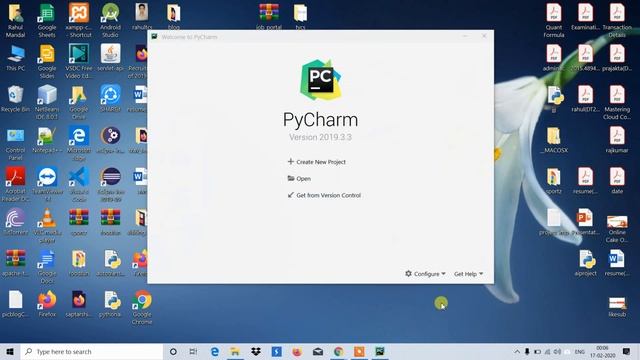Viewport: 640px width, 360px height.
Task: Click Open in PyCharm welcome window
Action: point(299,178)
